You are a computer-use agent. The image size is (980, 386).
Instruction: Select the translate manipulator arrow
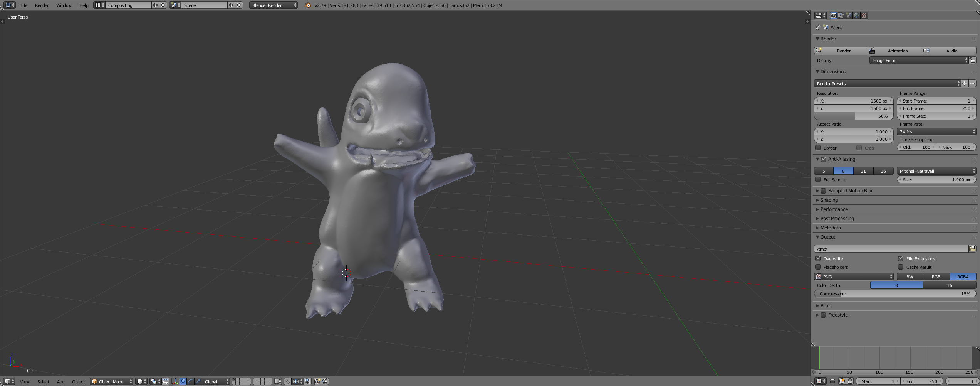tap(183, 381)
